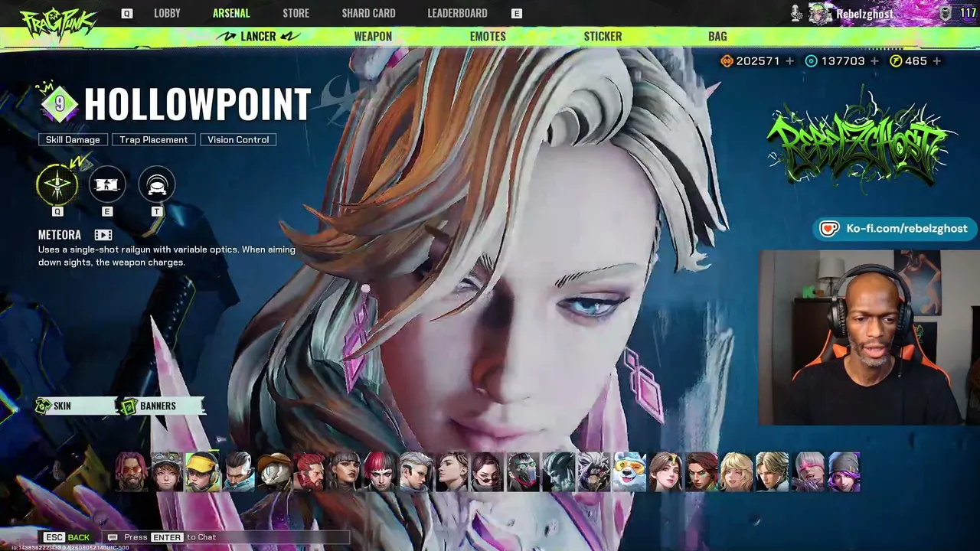
Task: Select the Meteora skill icon (Q)
Action: pyautogui.click(x=57, y=184)
